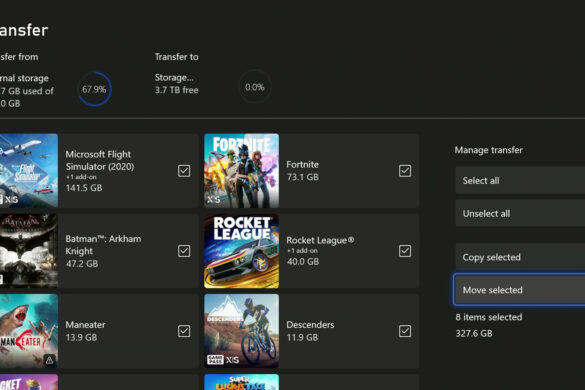Click Copy selected
The width and height of the screenshot is (585, 390).
(x=520, y=257)
